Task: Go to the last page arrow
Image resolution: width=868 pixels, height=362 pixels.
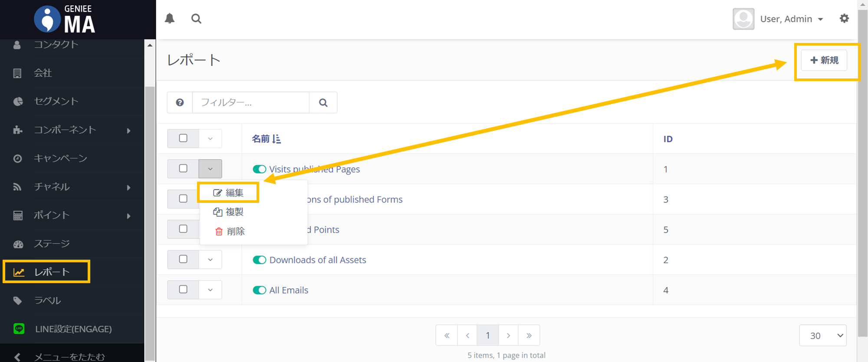Action: pyautogui.click(x=529, y=335)
